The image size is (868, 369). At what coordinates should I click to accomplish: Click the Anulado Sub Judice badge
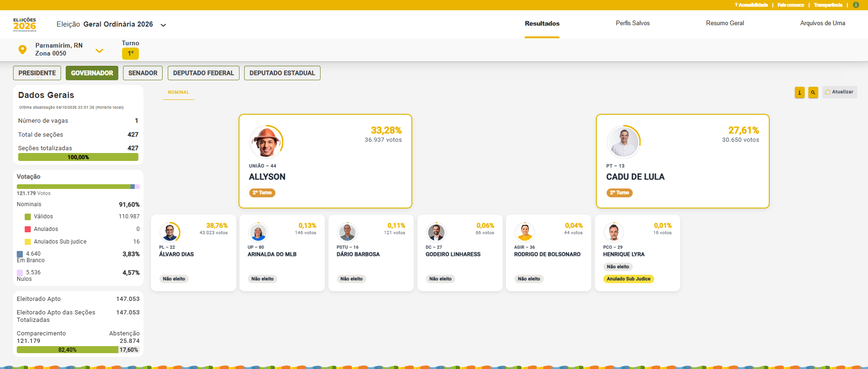[629, 279]
